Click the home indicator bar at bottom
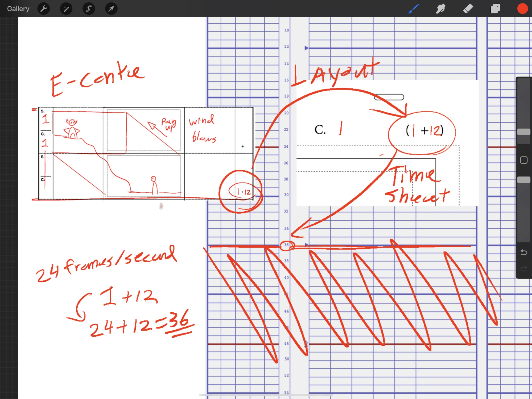Screen dimensions: 532x399 [x=266, y=395]
